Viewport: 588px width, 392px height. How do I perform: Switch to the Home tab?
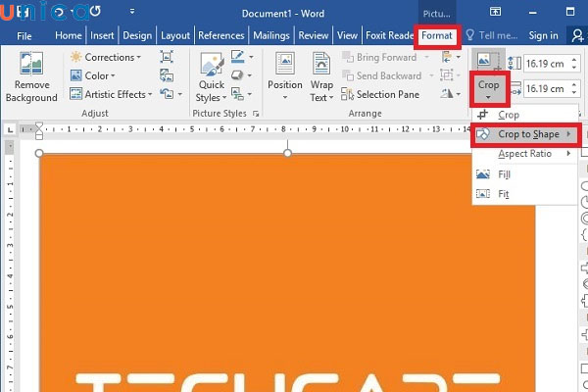(68, 35)
